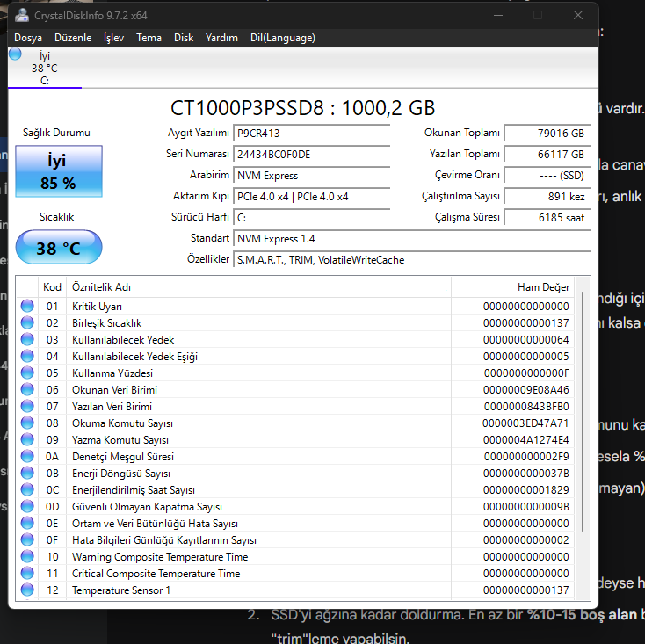Click the Temperature Sensor 1 attribute name

tap(121, 590)
